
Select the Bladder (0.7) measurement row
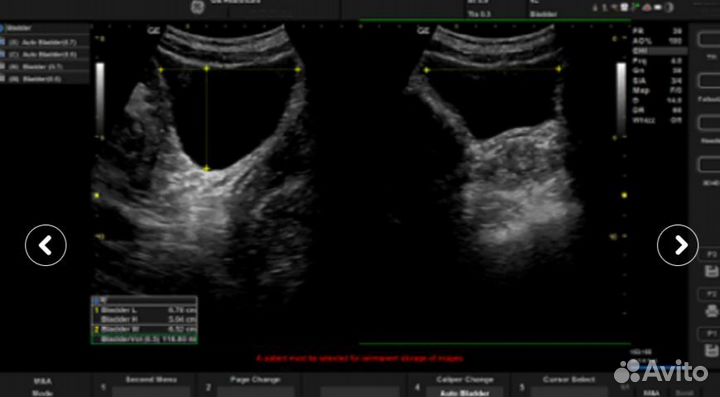coord(45,67)
